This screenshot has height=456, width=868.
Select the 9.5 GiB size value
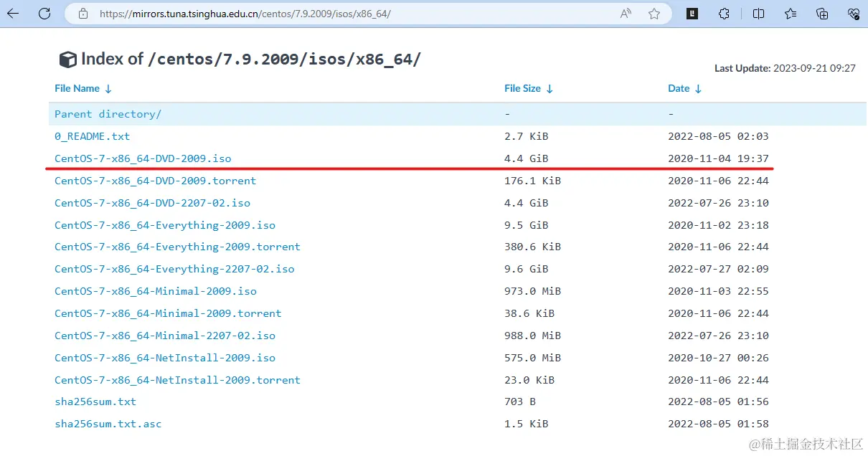click(527, 225)
